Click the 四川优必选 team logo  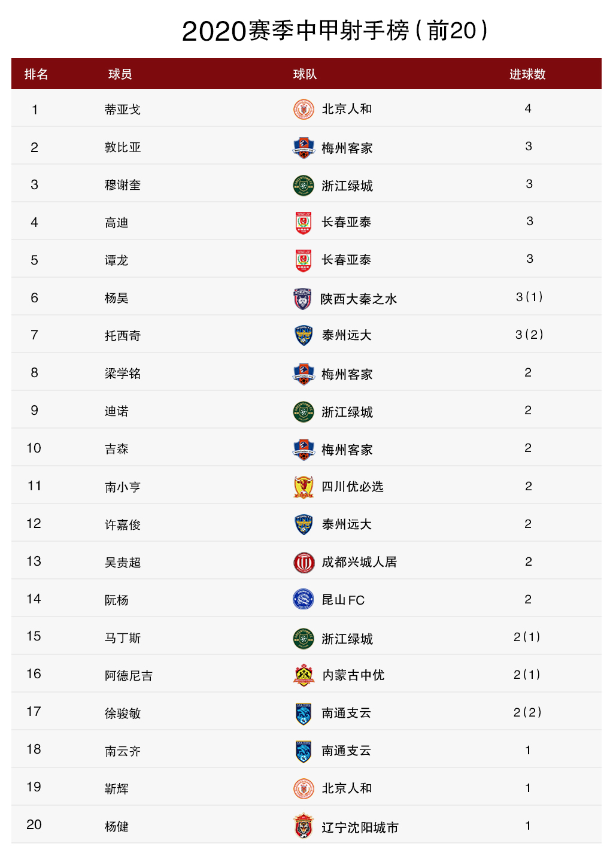point(304,487)
